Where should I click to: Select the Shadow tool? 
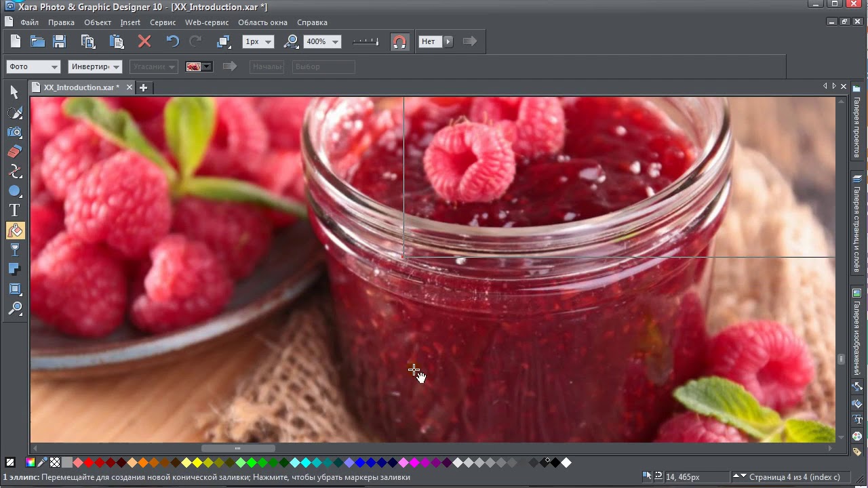point(15,270)
